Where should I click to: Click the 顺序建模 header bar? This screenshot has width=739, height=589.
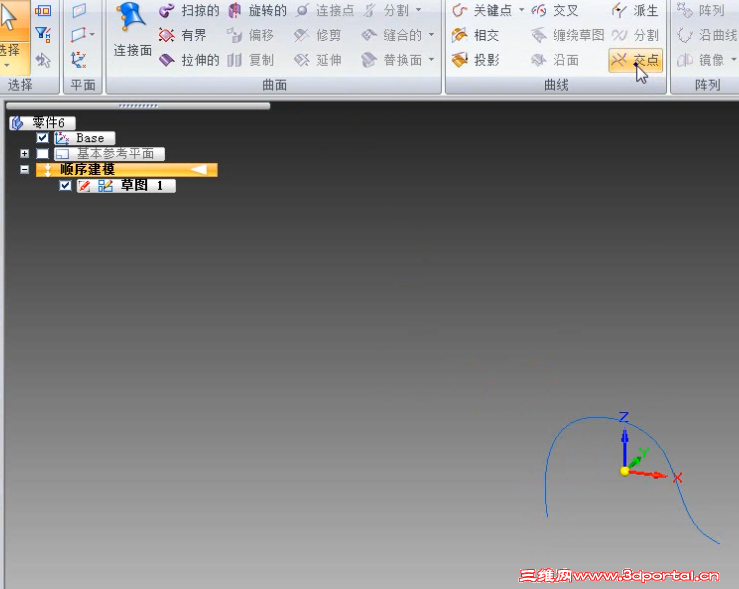point(127,170)
